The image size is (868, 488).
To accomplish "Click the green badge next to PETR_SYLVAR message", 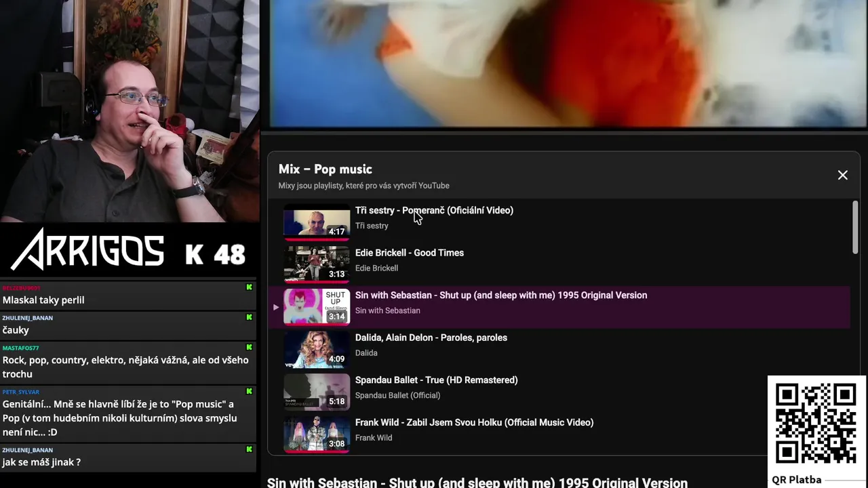I will pyautogui.click(x=249, y=392).
